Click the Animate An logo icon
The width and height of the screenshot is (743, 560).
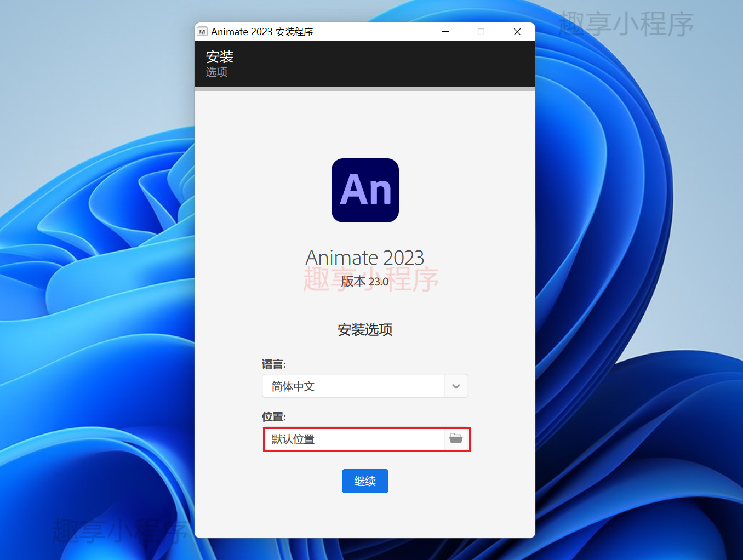365,190
